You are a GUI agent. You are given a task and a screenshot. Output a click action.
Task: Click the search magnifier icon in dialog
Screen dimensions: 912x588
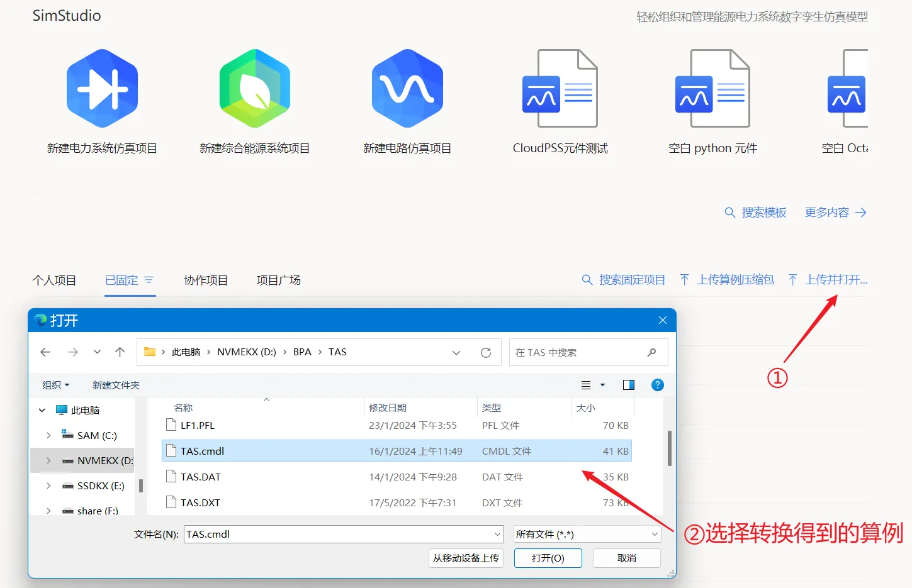click(651, 353)
